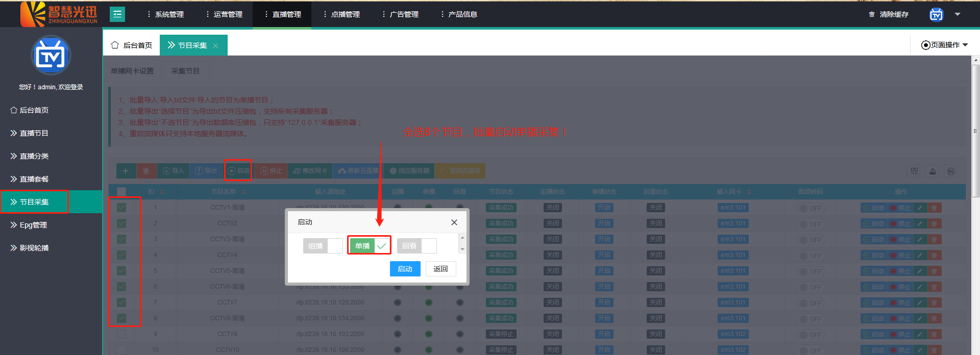Click the edit pencil for CCTV2 row

[920, 224]
